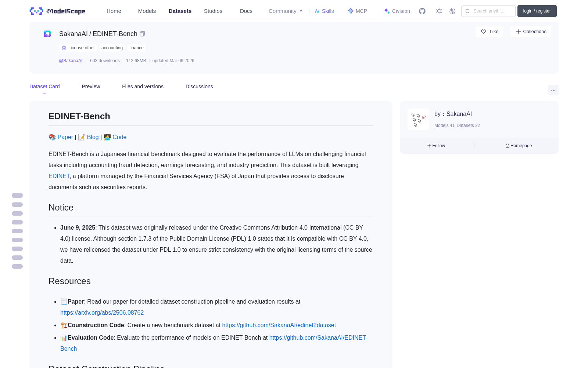Image resolution: width=588 pixels, height=368 pixels.
Task: Click the search anything input field
Action: point(488,11)
